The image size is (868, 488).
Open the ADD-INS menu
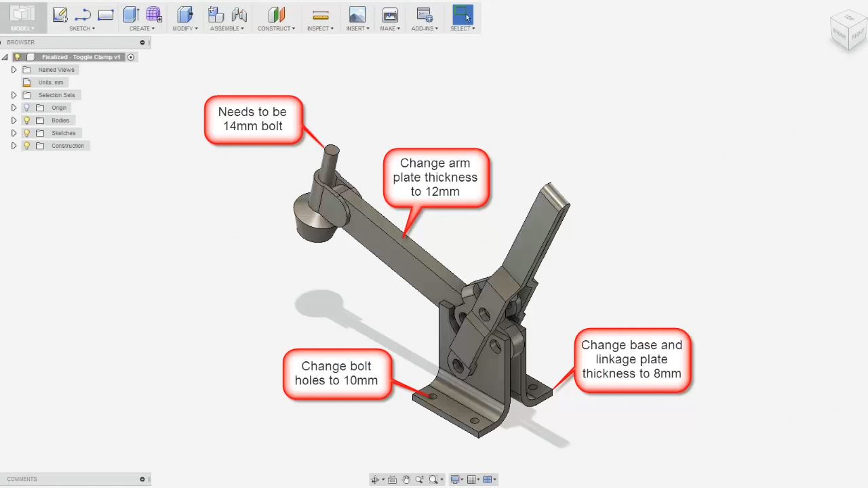point(425,28)
